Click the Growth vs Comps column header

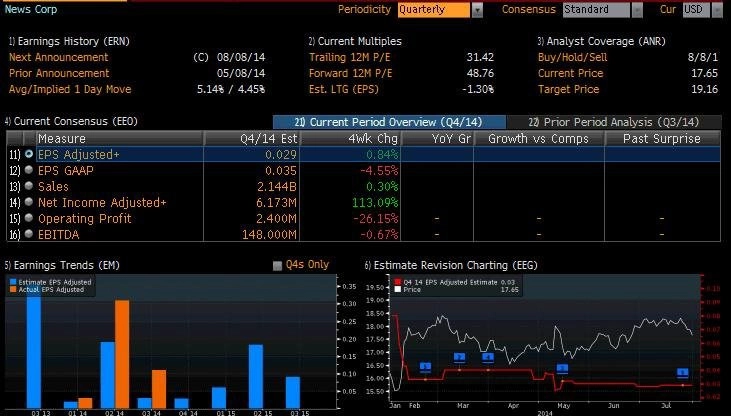click(539, 139)
